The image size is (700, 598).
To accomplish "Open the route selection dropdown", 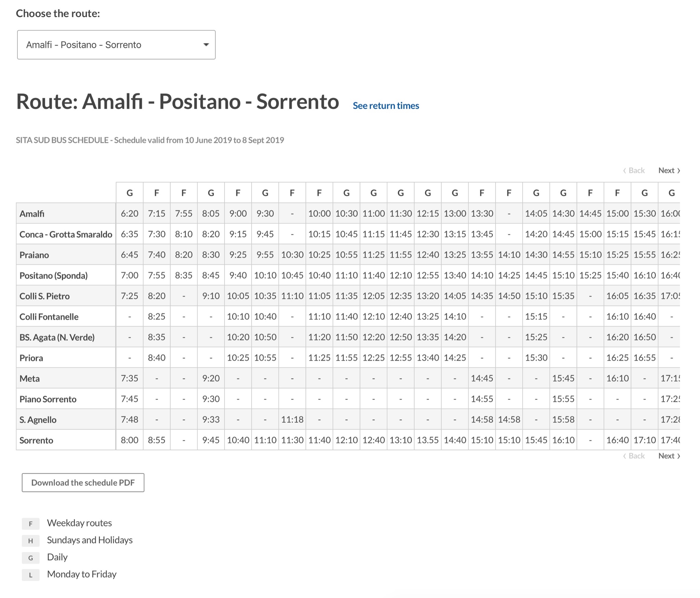I will pyautogui.click(x=116, y=45).
